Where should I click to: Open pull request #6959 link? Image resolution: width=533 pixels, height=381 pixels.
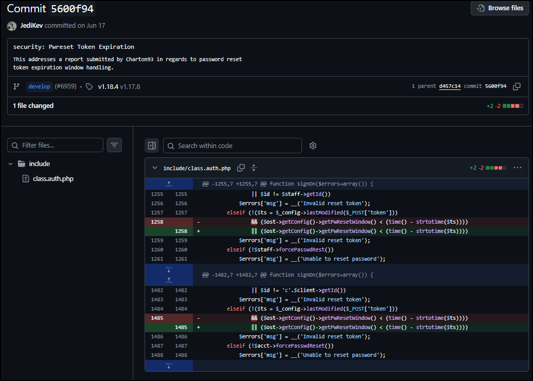[x=66, y=87]
